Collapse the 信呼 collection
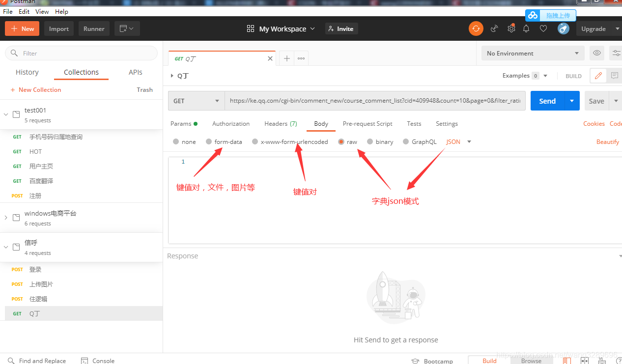Image resolution: width=622 pixels, height=364 pixels. click(6, 247)
